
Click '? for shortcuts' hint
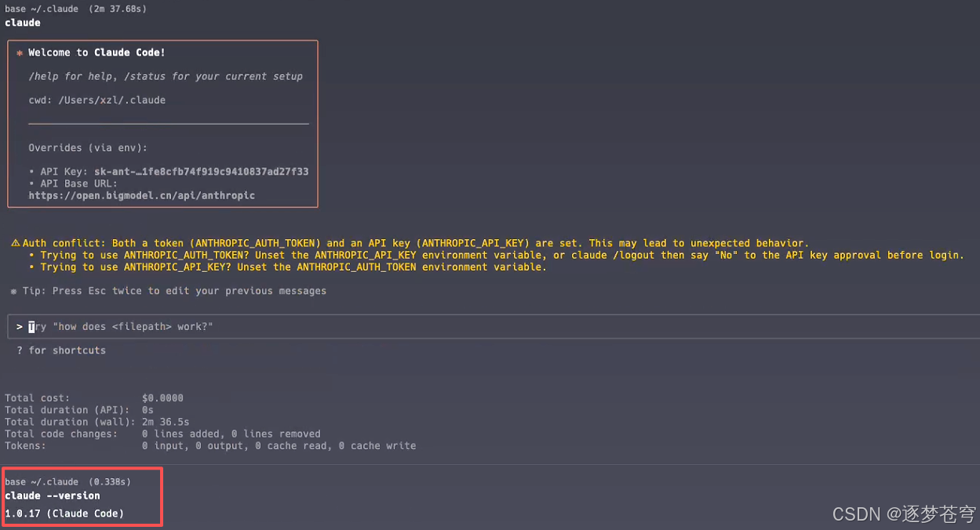click(x=61, y=350)
